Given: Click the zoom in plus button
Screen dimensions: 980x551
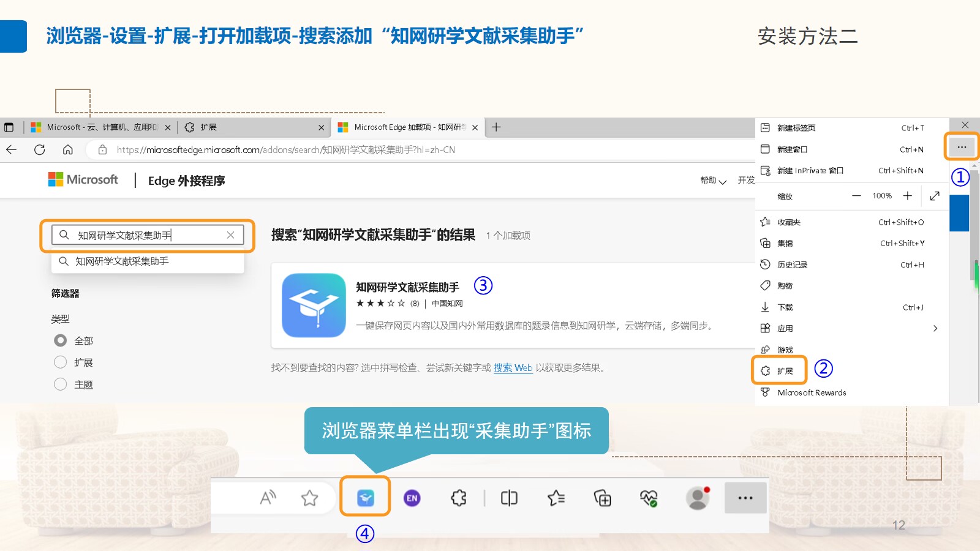Looking at the screenshot, I should click(x=908, y=196).
